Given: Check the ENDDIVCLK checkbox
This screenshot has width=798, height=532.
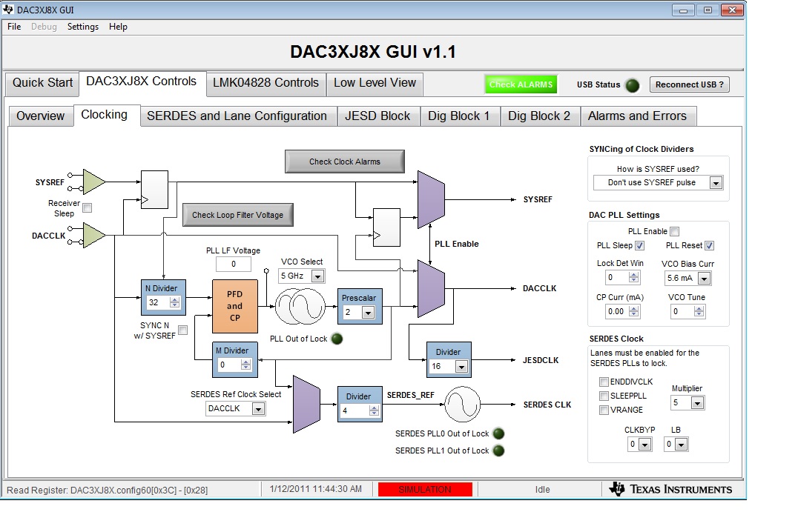Looking at the screenshot, I should (x=604, y=382).
